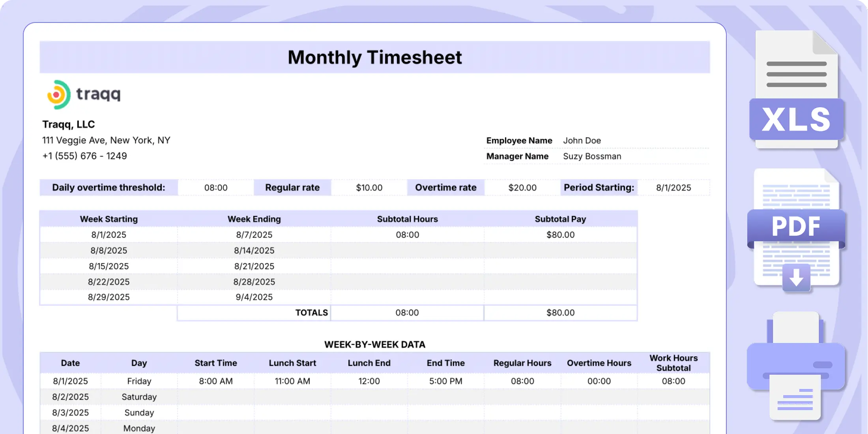Select overtime hours 00:00 cell

[x=599, y=381]
